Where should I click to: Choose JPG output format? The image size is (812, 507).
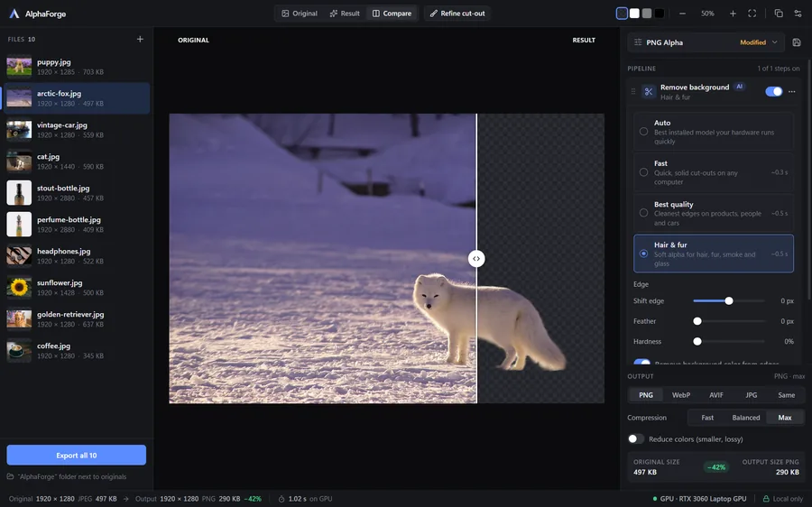[x=751, y=394]
